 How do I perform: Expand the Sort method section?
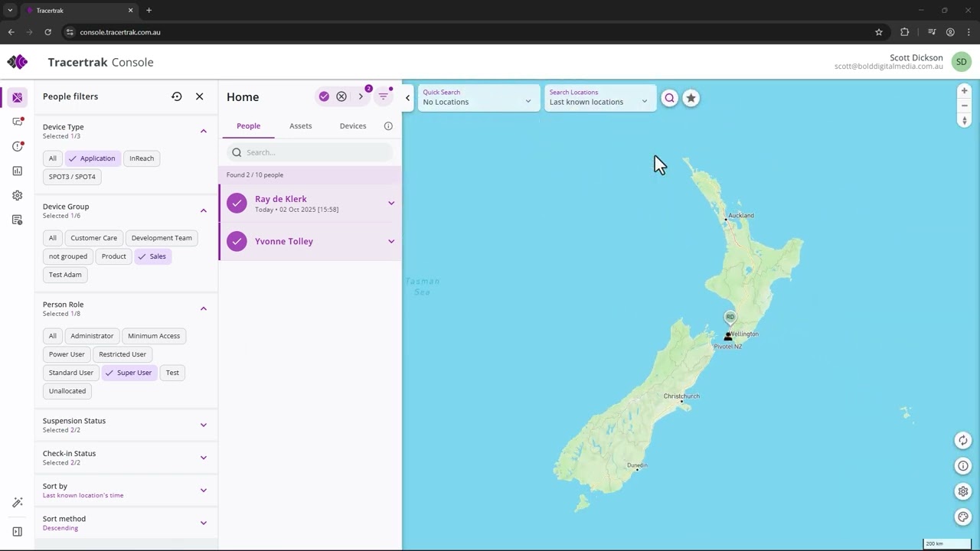(x=204, y=523)
